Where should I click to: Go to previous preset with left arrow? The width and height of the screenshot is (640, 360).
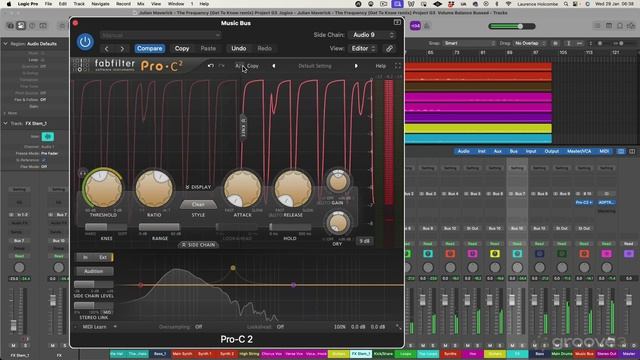point(107,49)
